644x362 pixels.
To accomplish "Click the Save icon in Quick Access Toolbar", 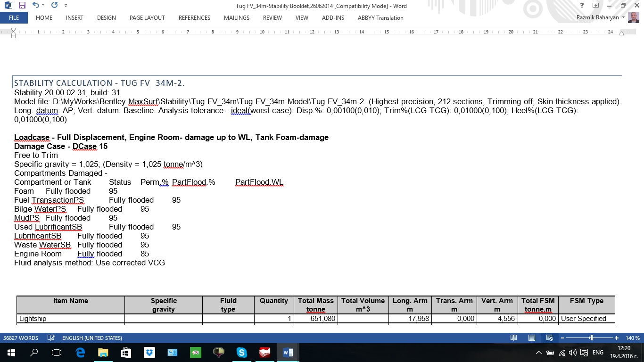I will coord(22,6).
